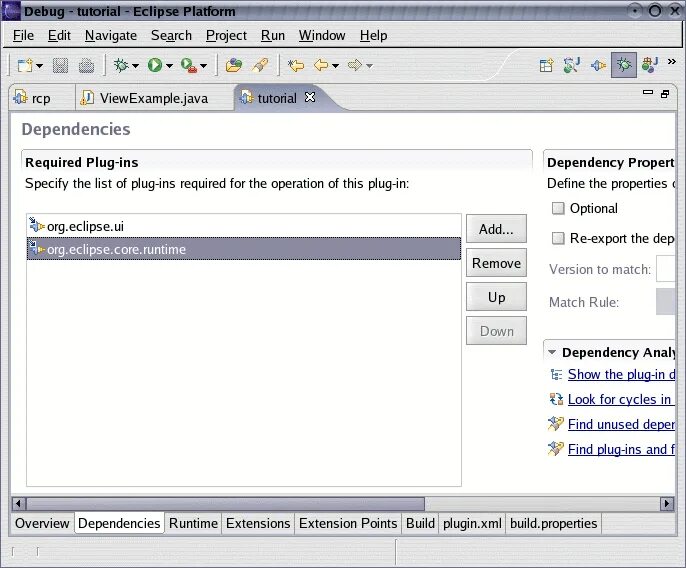Open the Edit menu
Screen dimensions: 686x568
[x=59, y=35]
